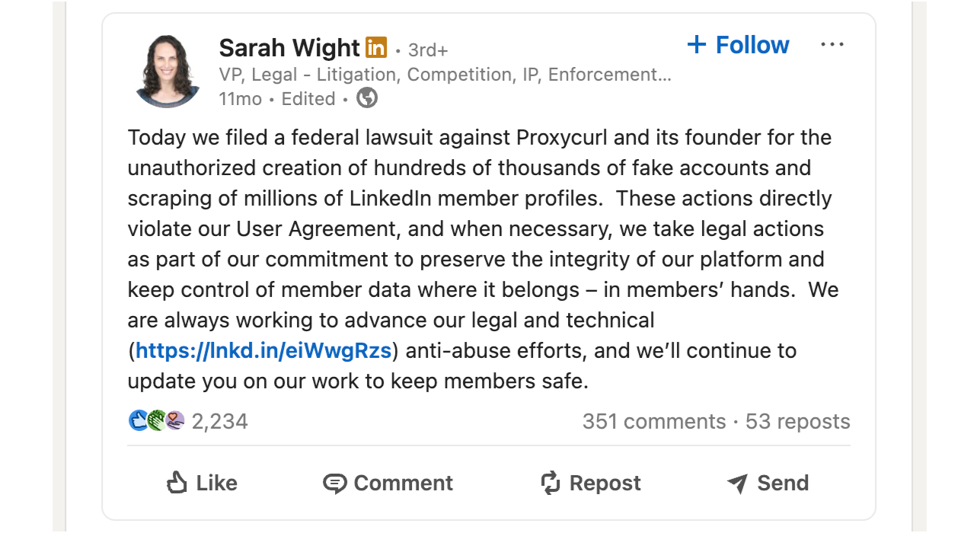This screenshot has height=533, width=980.
Task: Open the 351 comments
Action: pos(653,422)
